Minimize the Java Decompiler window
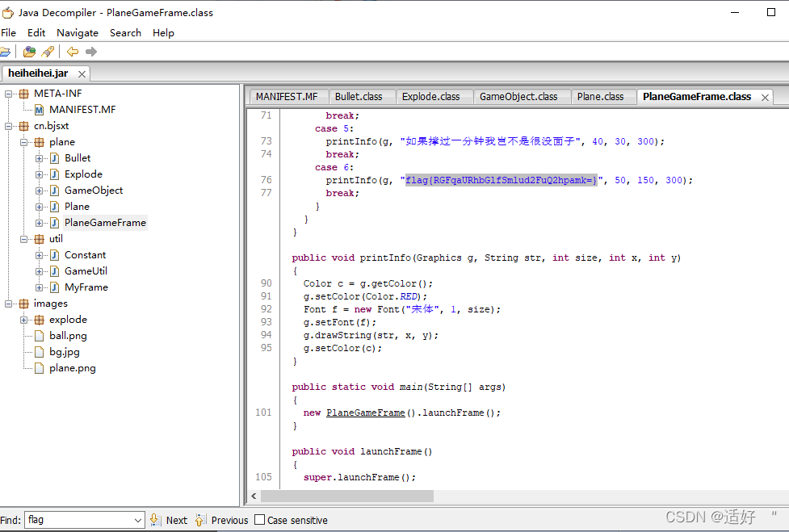The height and width of the screenshot is (532, 789). 735,12
